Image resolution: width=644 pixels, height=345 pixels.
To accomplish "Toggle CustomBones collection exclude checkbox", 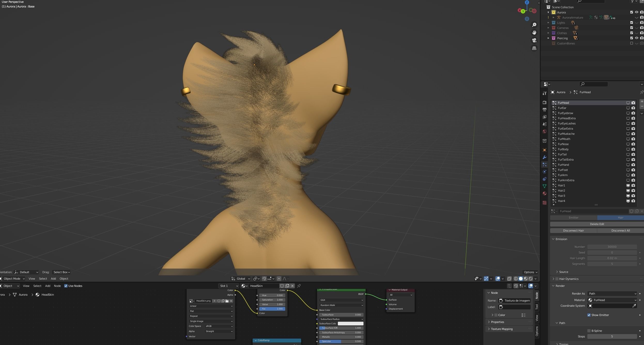I will pos(631,43).
